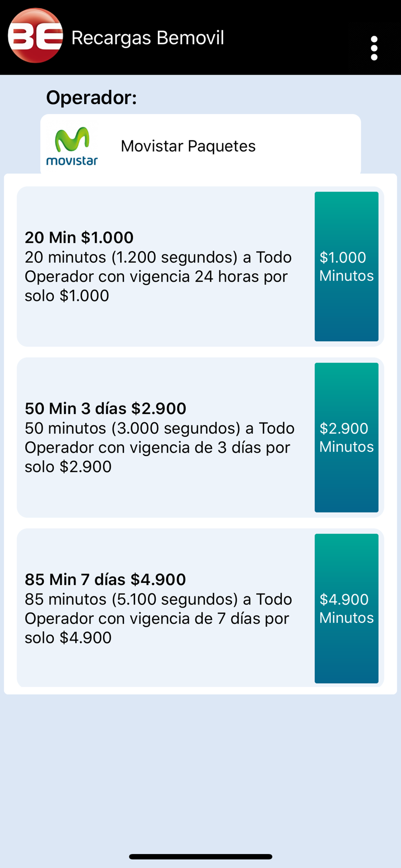Viewport: 401px width, 868px height.
Task: Tap the "Operador:" label
Action: [x=91, y=97]
